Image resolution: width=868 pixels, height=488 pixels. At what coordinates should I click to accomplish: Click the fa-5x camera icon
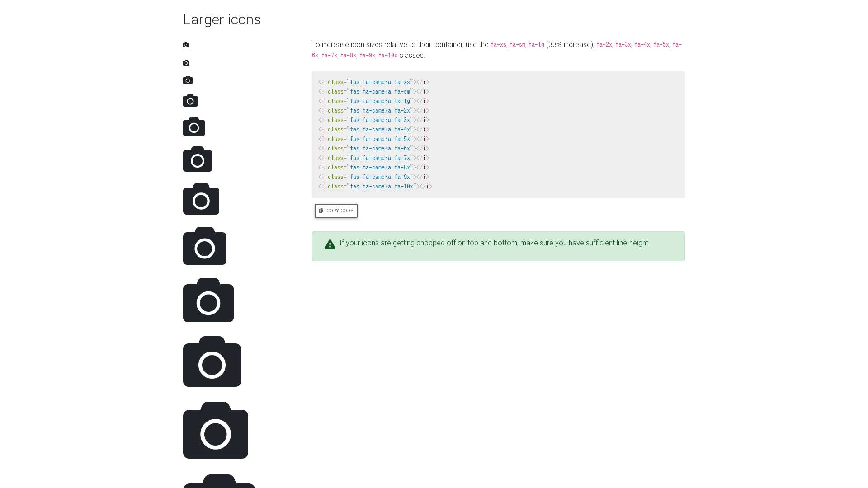[201, 199]
